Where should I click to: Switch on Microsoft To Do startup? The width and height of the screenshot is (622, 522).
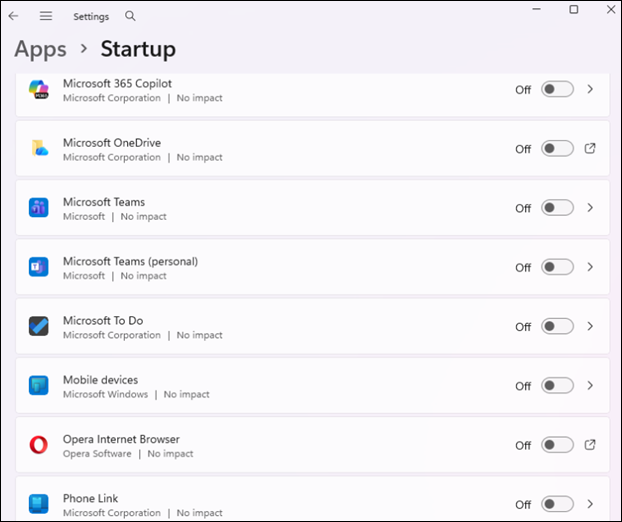(557, 326)
